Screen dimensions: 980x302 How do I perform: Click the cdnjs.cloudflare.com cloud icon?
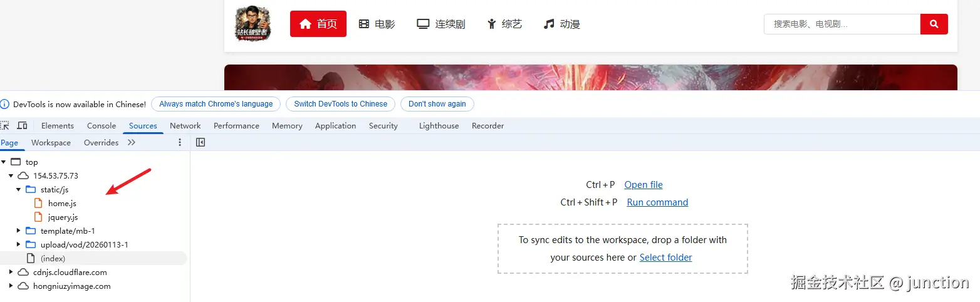[x=23, y=272]
